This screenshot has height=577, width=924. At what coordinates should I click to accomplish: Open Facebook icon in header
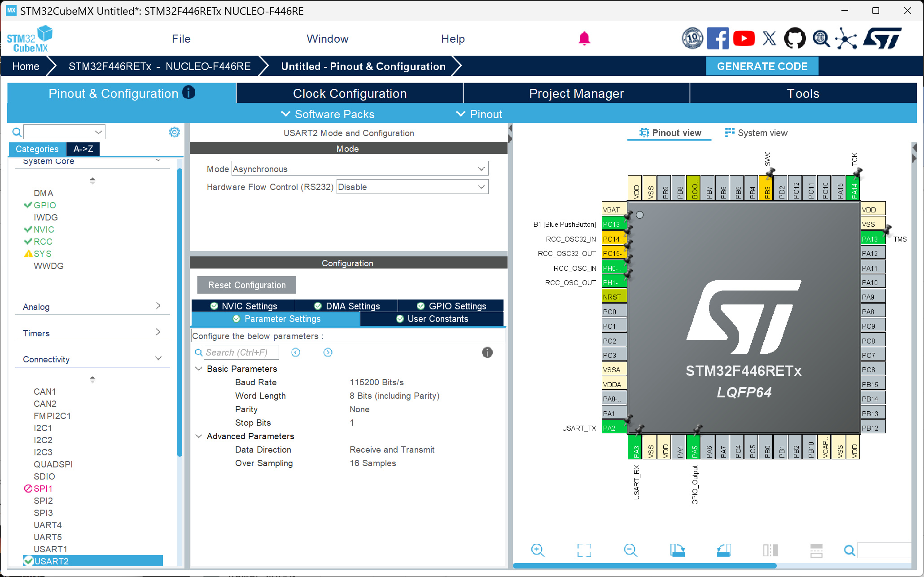click(718, 39)
